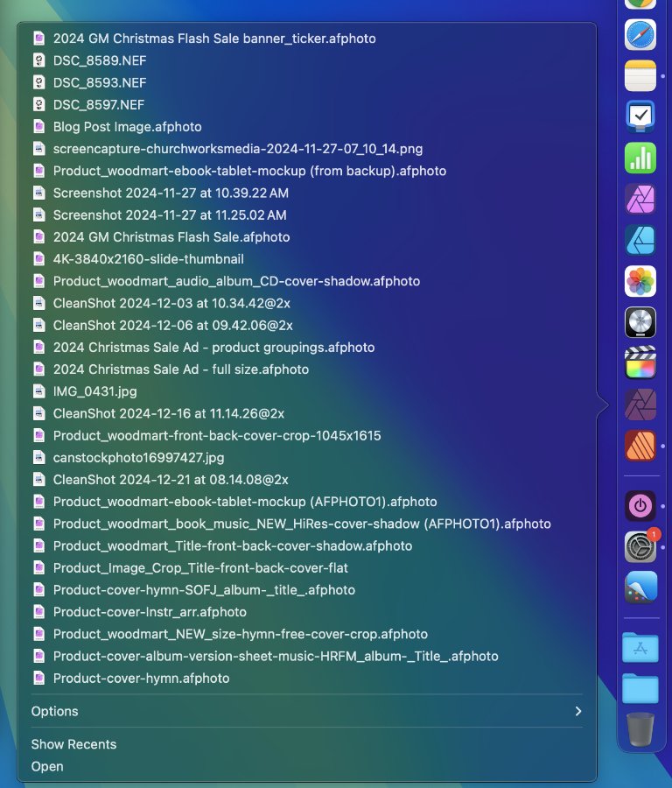Image resolution: width=672 pixels, height=788 pixels.
Task: Open the power button app in Dock
Action: click(x=640, y=505)
